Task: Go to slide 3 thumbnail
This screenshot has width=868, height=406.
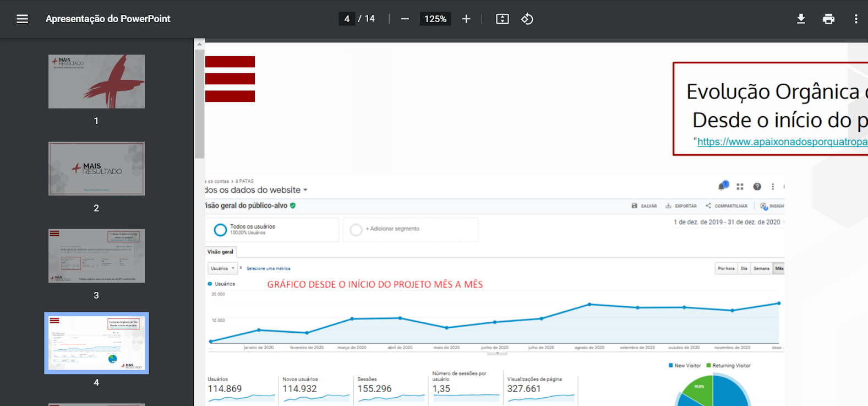Action: point(96,256)
